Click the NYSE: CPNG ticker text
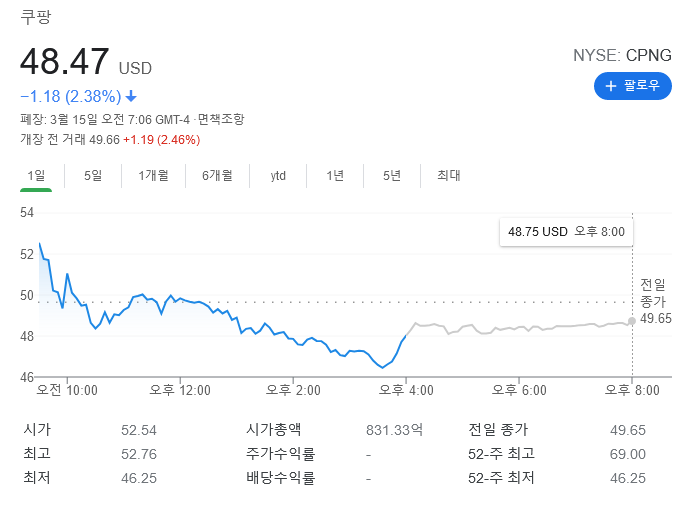Viewport: 686px width, 513px height. pos(623,55)
